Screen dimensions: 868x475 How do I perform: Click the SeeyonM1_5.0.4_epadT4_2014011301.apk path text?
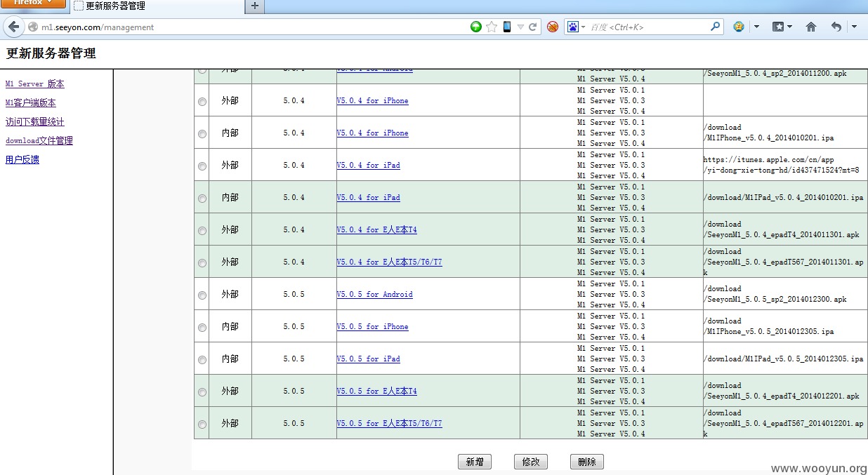tap(782, 229)
